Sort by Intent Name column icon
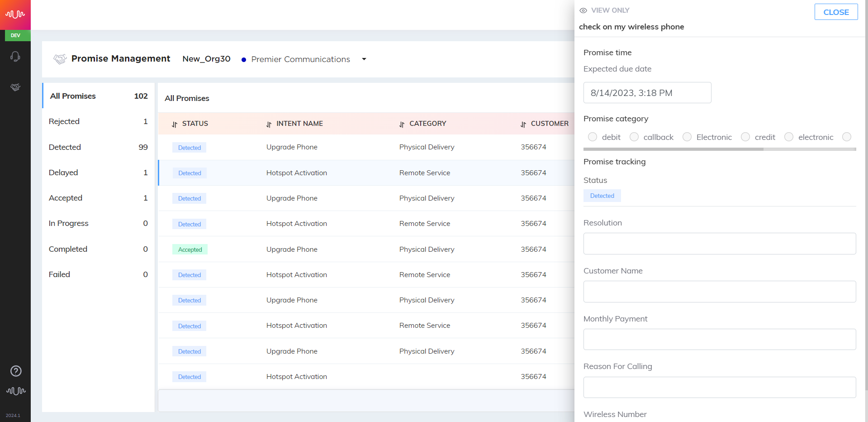This screenshot has width=868, height=422. (269, 124)
